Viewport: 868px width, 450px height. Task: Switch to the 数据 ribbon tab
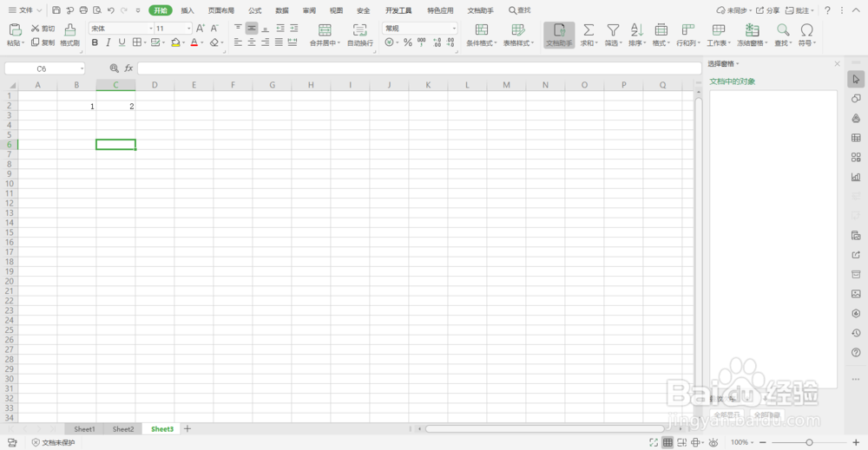click(x=282, y=10)
